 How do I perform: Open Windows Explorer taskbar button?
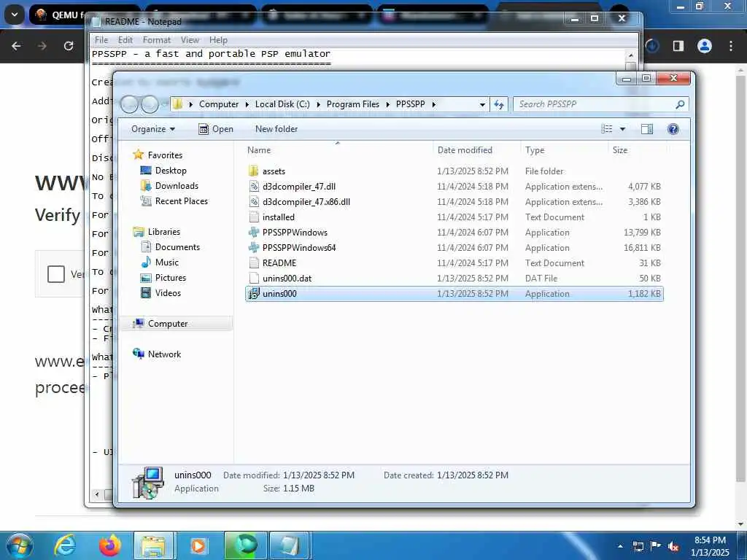[155, 545]
